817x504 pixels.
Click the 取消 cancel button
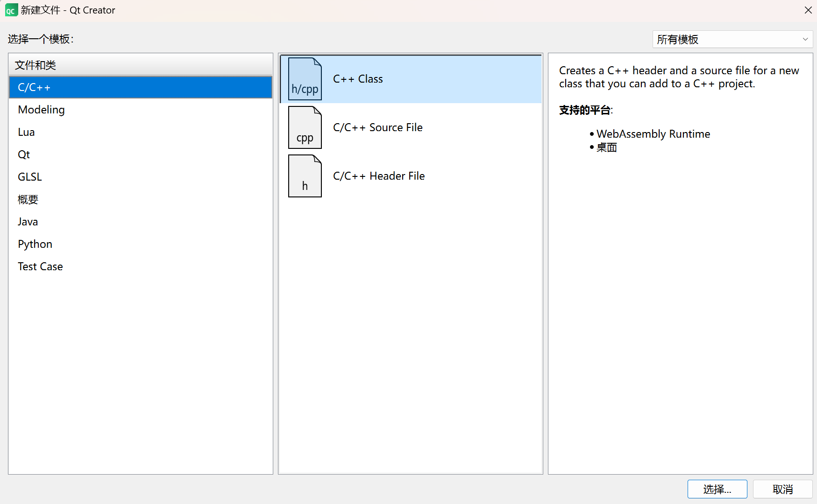pos(782,489)
